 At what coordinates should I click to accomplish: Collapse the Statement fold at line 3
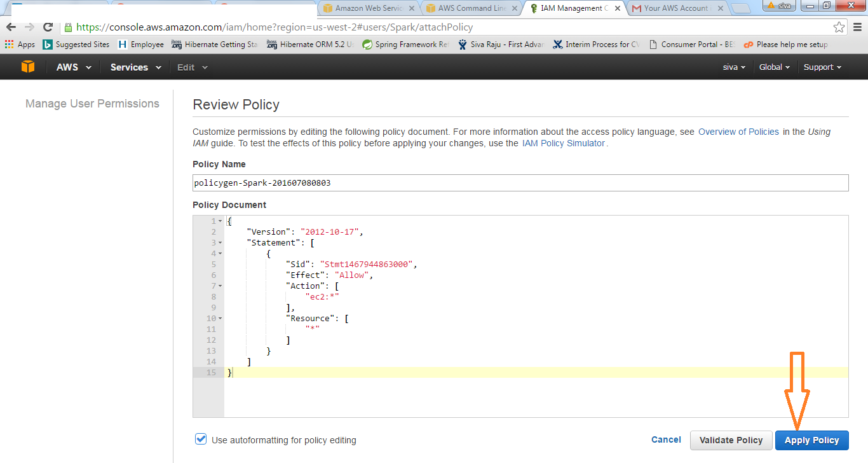tap(220, 243)
